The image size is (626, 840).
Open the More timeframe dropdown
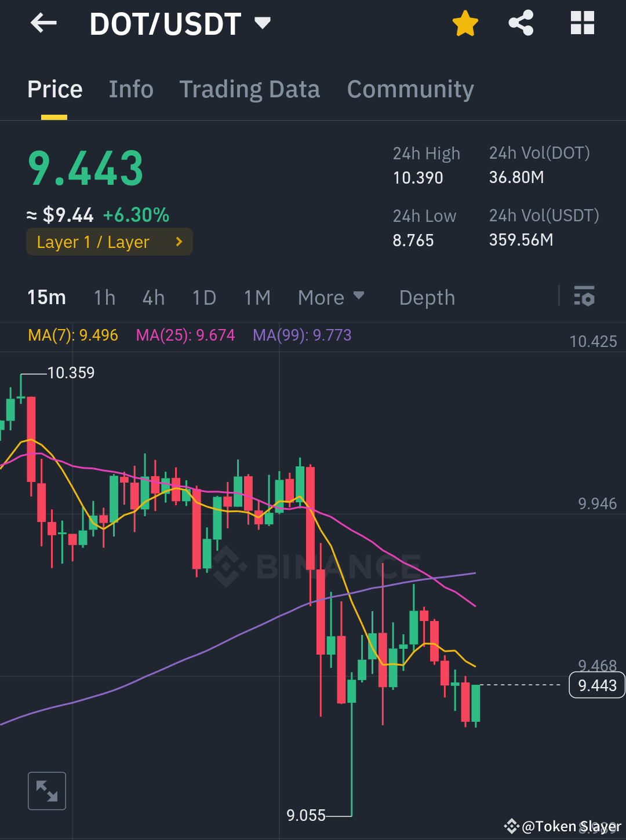[x=331, y=297]
